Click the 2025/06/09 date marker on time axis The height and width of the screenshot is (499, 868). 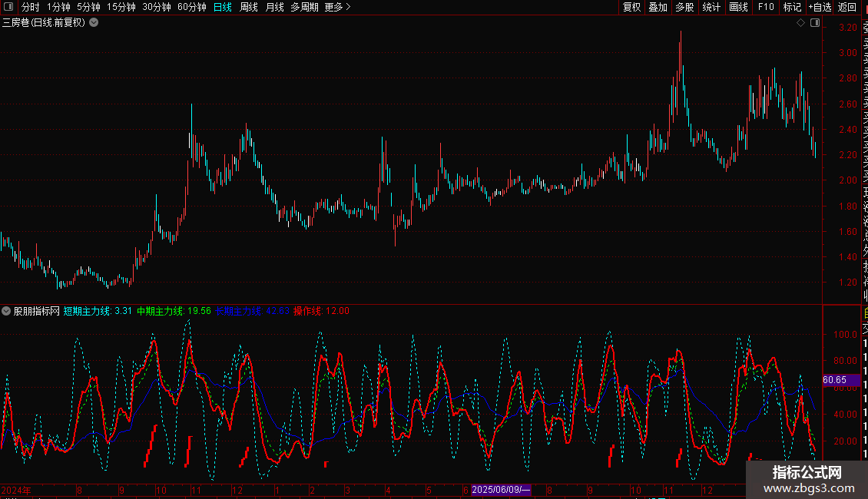pyautogui.click(x=500, y=490)
